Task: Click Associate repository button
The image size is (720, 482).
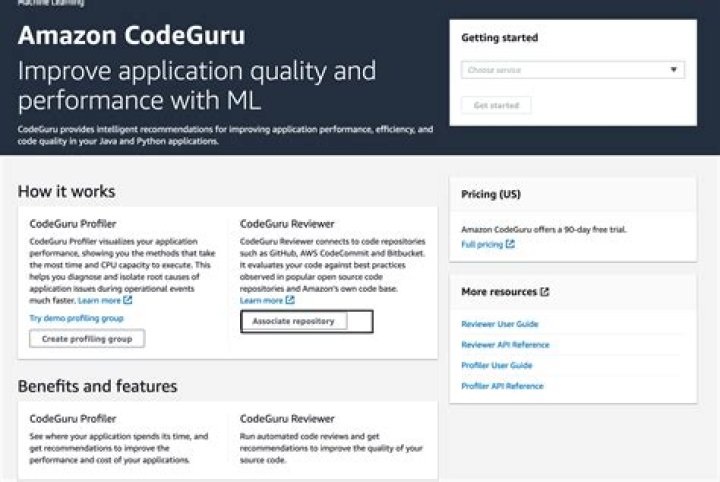Action: click(x=294, y=321)
